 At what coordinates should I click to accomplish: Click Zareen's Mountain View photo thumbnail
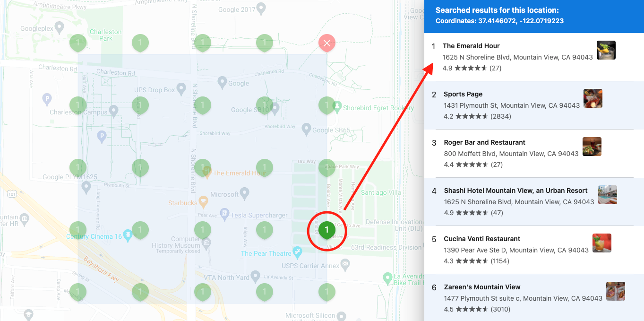(x=616, y=291)
